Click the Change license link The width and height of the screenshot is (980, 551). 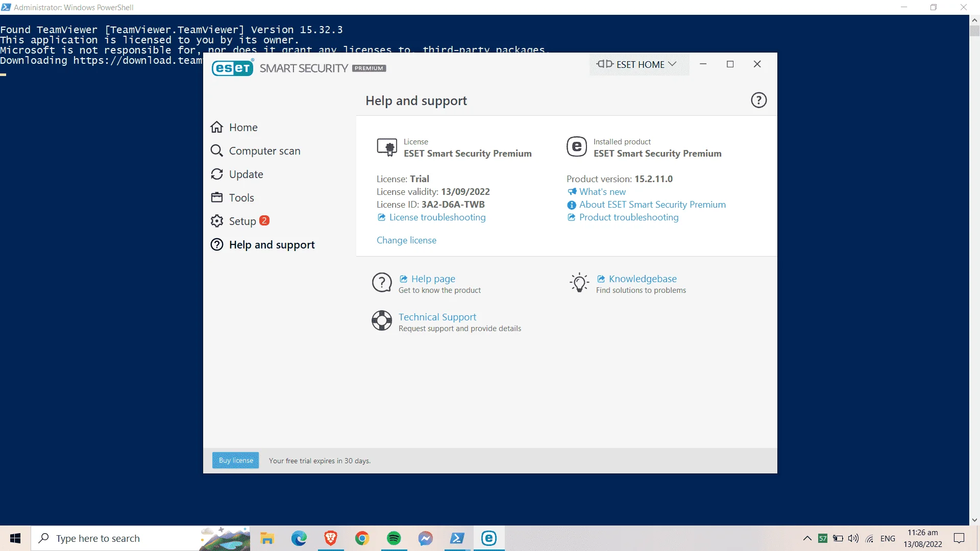(x=406, y=240)
